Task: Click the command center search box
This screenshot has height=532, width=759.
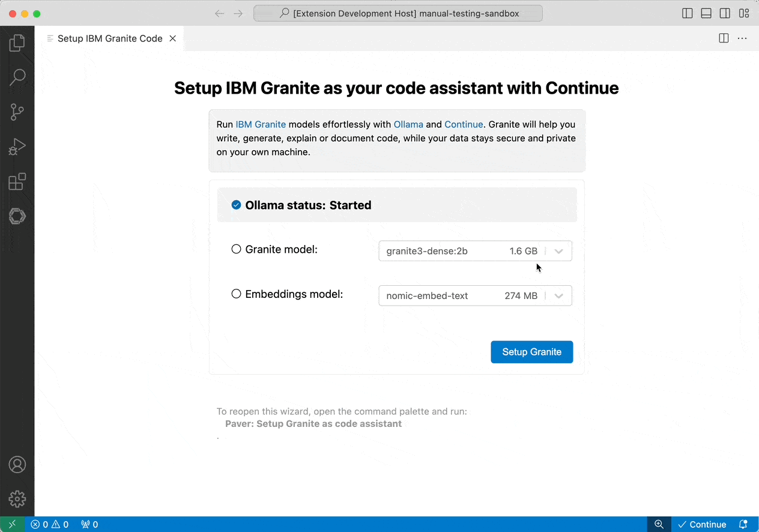Action: coord(398,13)
